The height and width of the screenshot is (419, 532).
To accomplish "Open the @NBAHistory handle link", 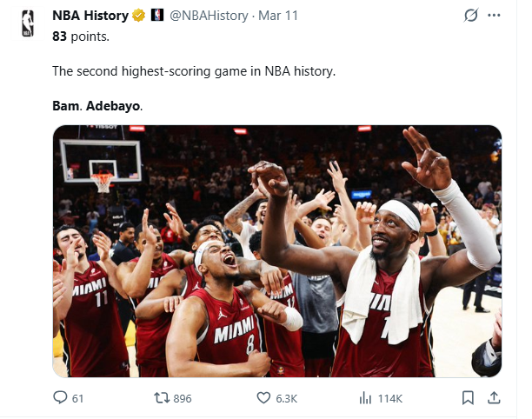I will click(x=208, y=16).
